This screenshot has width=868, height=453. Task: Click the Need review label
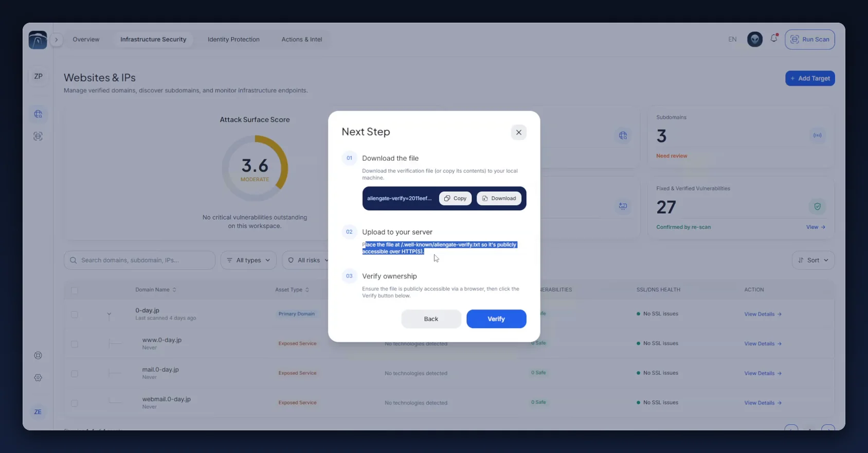pos(672,156)
